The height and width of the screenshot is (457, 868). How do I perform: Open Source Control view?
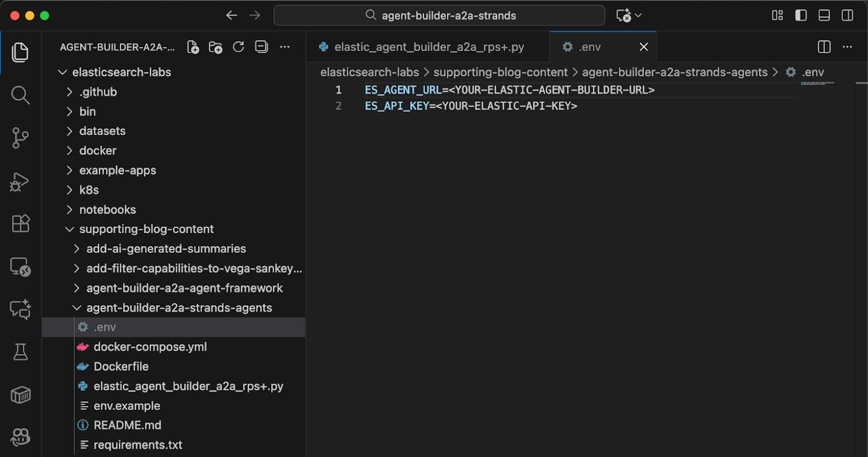(20, 138)
